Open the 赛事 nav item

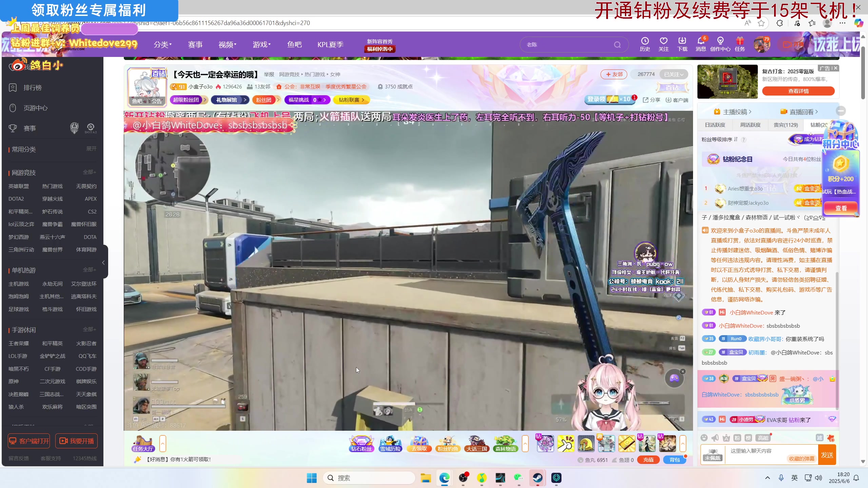coord(195,44)
